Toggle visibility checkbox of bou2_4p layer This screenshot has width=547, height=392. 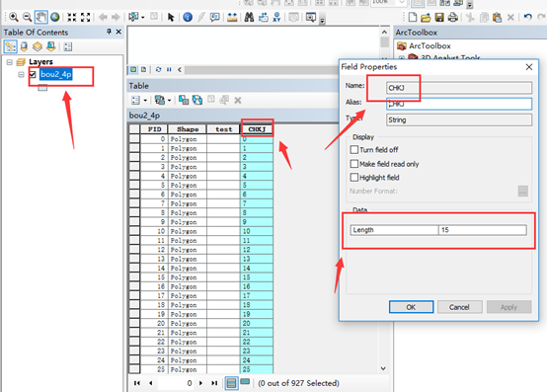click(x=33, y=74)
